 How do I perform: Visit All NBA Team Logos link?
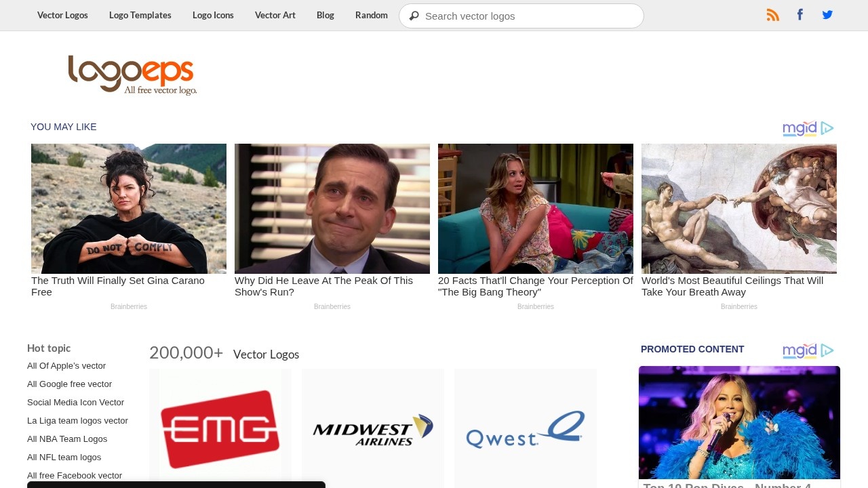pos(67,439)
